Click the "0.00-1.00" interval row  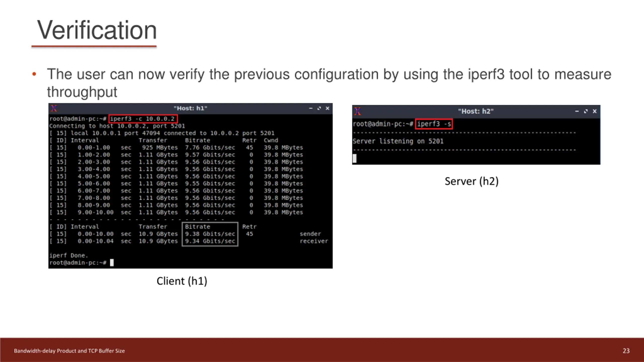(176, 148)
